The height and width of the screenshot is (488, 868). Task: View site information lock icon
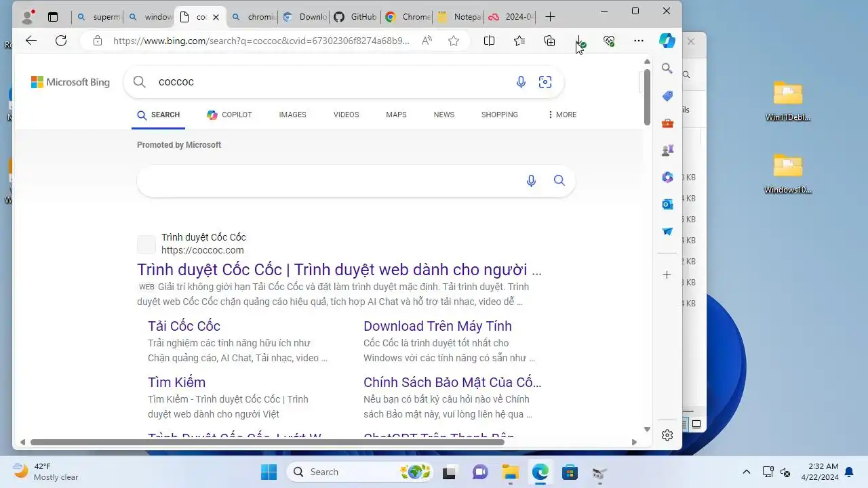98,41
